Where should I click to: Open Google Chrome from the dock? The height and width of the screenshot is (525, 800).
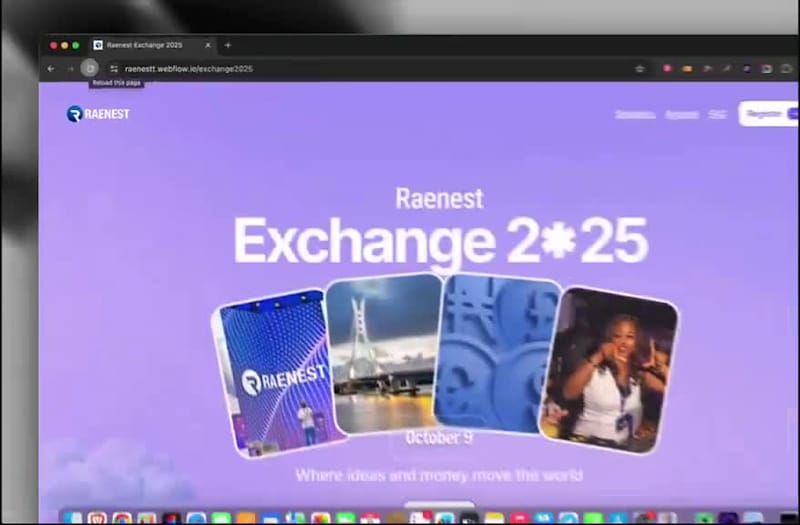click(x=122, y=519)
